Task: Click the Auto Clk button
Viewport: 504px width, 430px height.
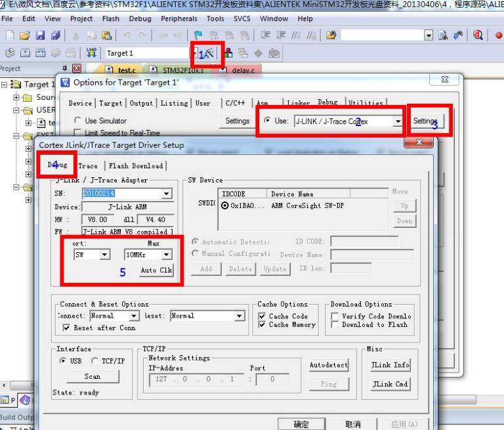Action: coord(157,270)
